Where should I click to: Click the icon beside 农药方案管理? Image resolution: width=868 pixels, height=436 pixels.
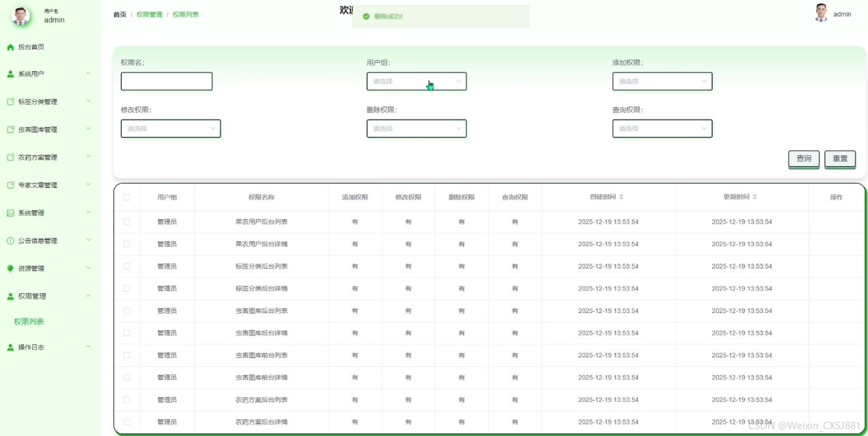[10, 157]
